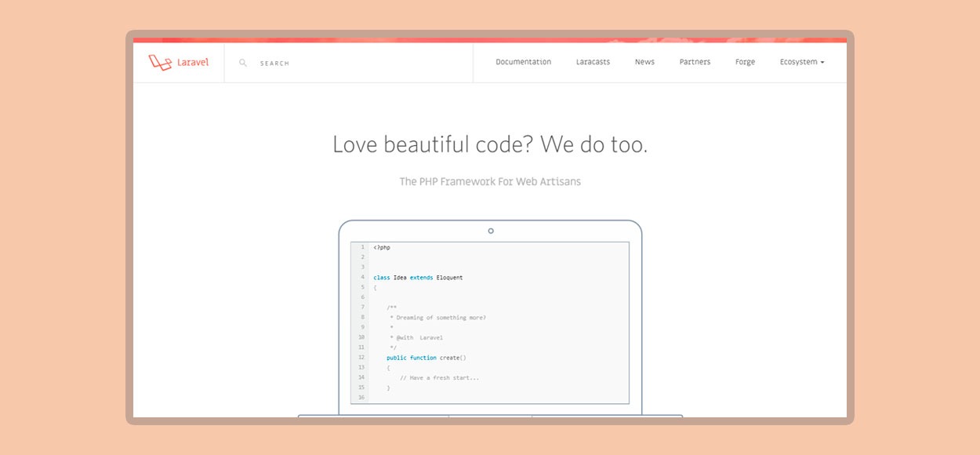Click the '<?php' code line
Viewport: 980px width, 455px height.
click(x=382, y=247)
